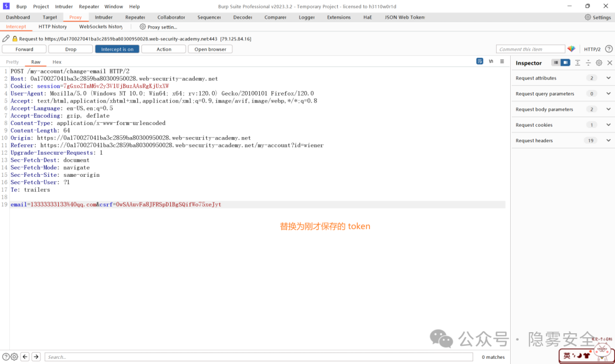This screenshot has height=364, width=615.
Task: Click the Action button
Action: click(163, 49)
